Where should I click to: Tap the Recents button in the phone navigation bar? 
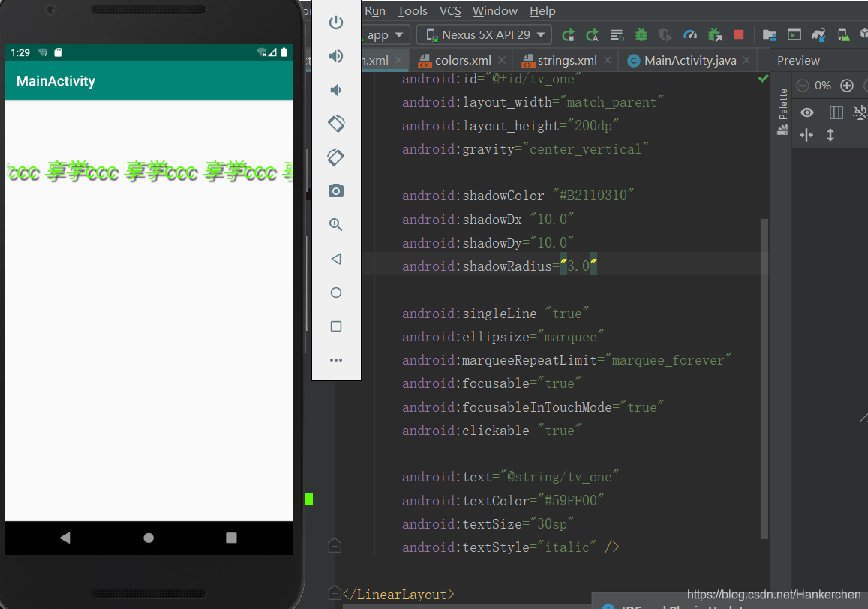pos(231,538)
